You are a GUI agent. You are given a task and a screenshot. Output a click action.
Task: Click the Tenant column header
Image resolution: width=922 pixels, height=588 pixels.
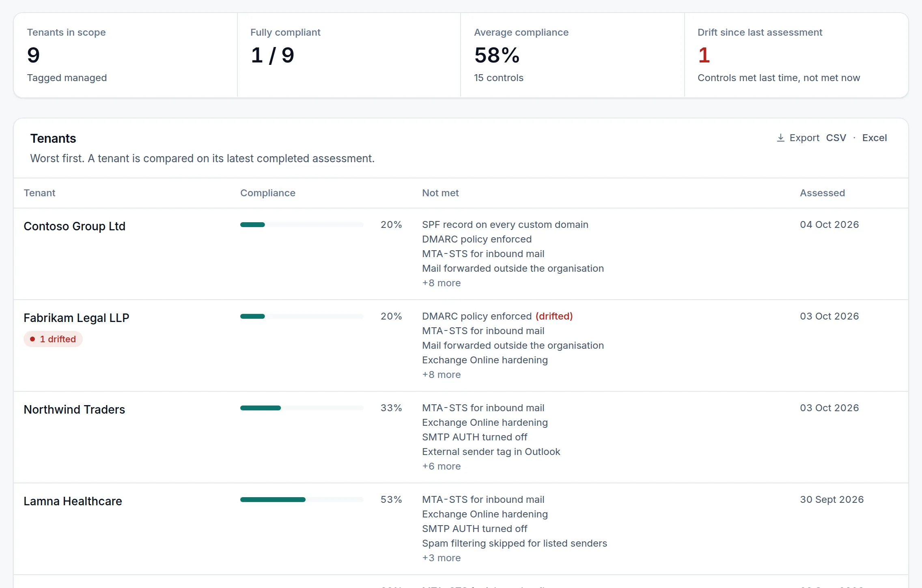39,193
